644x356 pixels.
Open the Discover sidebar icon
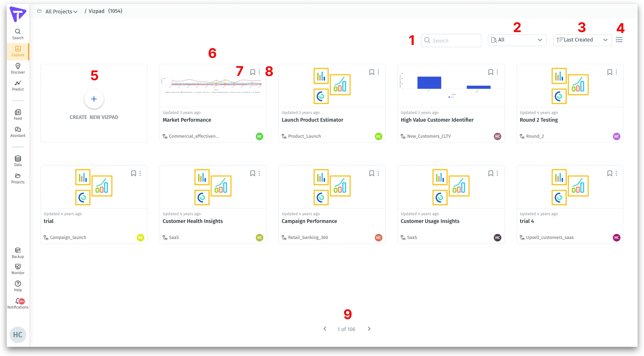tap(18, 66)
